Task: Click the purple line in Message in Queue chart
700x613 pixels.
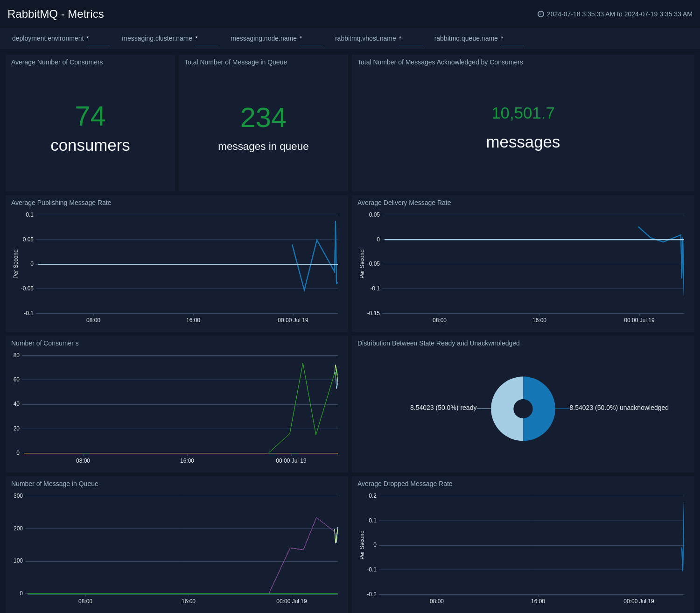Action: [316, 518]
